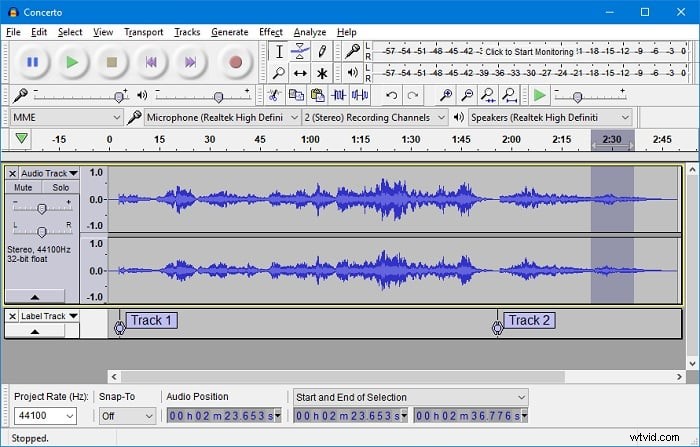Click the recording meter microphone icon

coord(353,51)
